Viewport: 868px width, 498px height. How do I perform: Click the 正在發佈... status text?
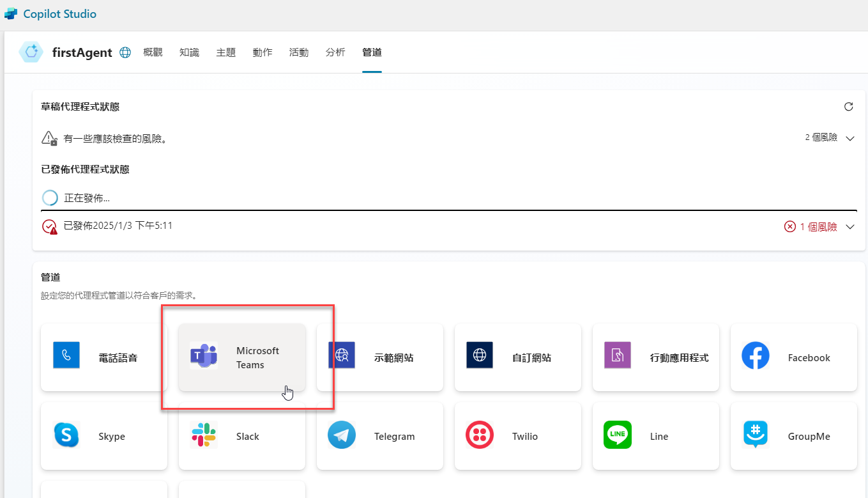87,198
